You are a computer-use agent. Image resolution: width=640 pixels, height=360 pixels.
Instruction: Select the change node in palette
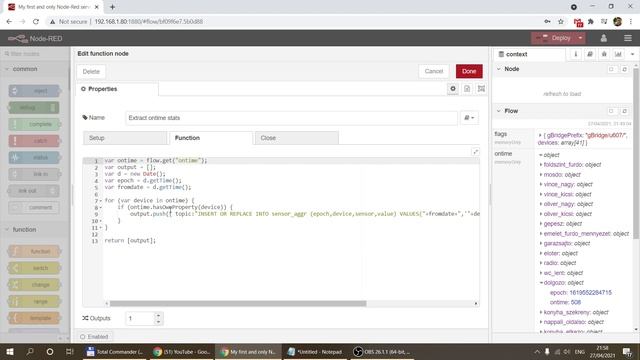pos(34,285)
